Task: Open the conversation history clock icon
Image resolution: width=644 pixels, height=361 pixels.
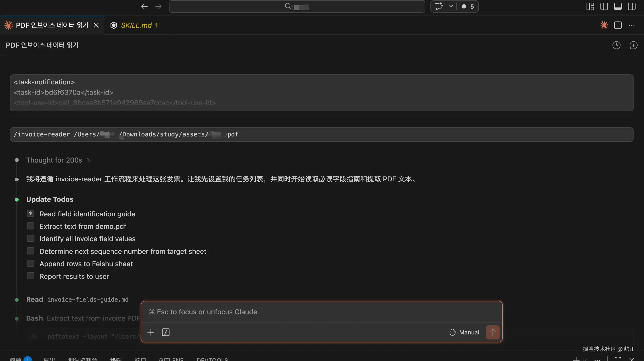Action: click(616, 45)
